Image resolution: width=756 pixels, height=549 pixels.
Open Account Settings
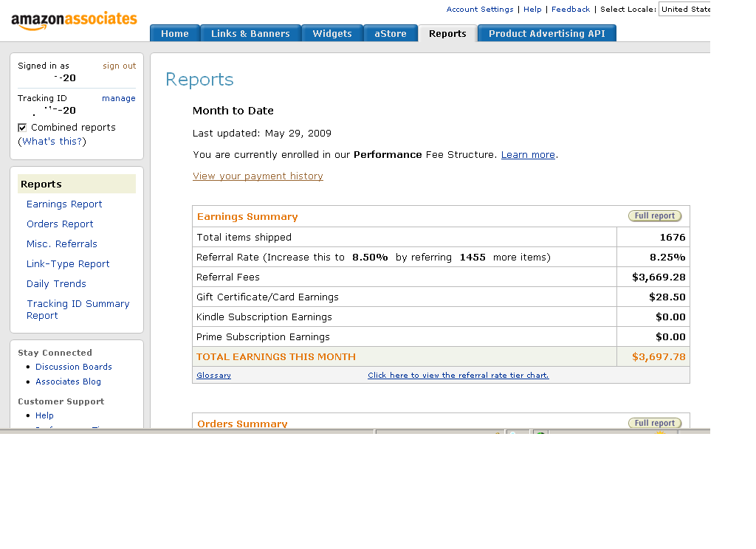480,9
